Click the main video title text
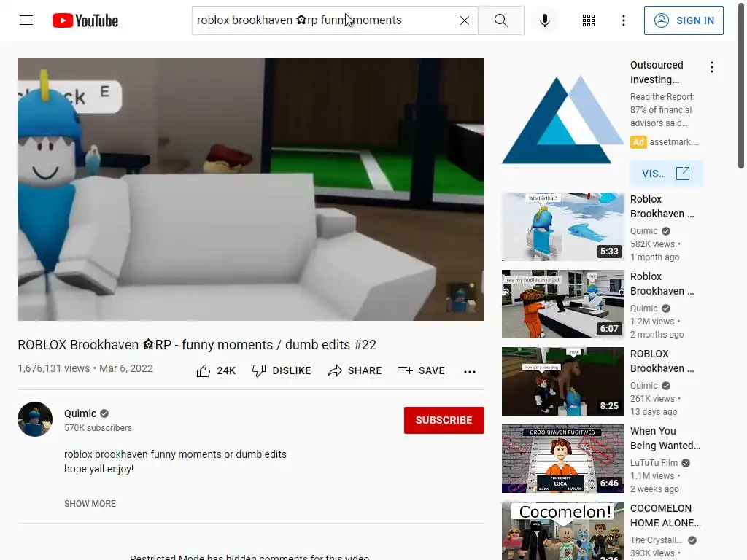 (197, 344)
